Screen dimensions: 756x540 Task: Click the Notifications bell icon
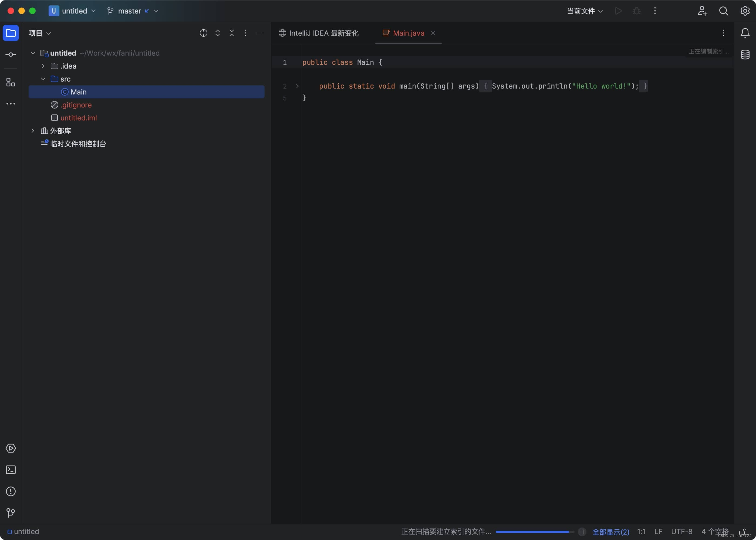pyautogui.click(x=745, y=33)
